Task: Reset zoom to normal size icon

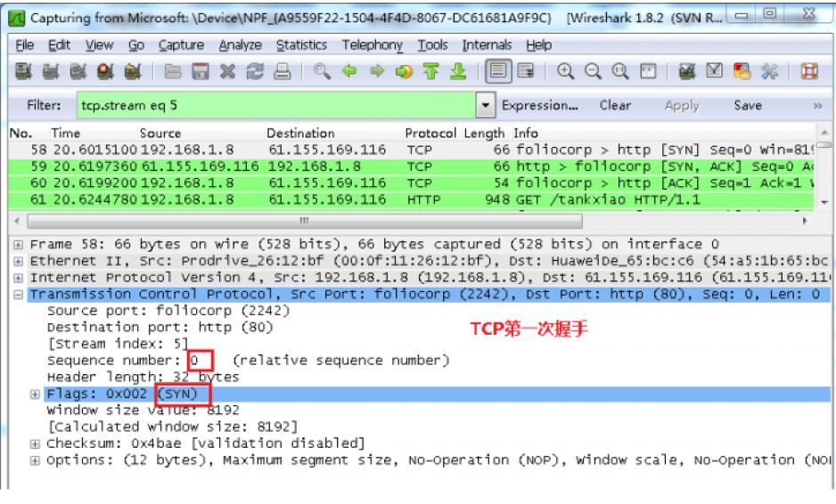Action: 620,71
